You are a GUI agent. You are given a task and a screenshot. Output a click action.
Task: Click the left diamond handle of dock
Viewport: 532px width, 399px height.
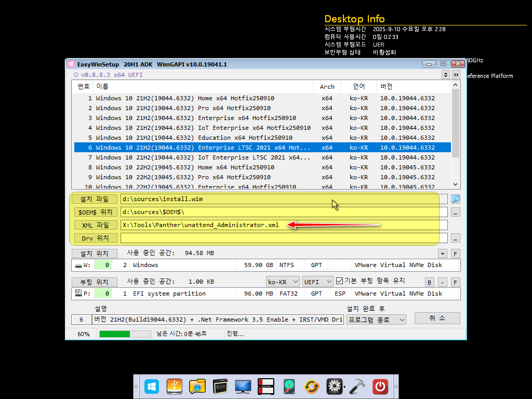click(x=136, y=387)
